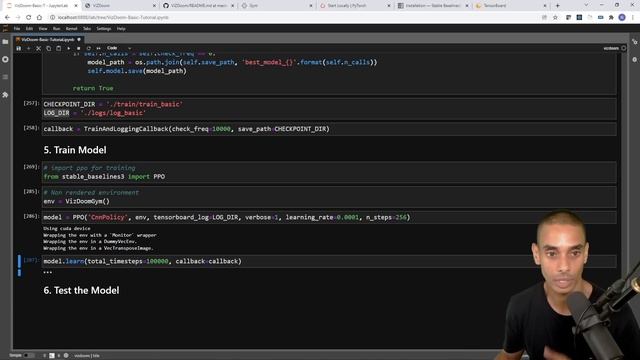Click the vizdoom kernel name in toolbar
640x360 pixels.
pos(611,48)
